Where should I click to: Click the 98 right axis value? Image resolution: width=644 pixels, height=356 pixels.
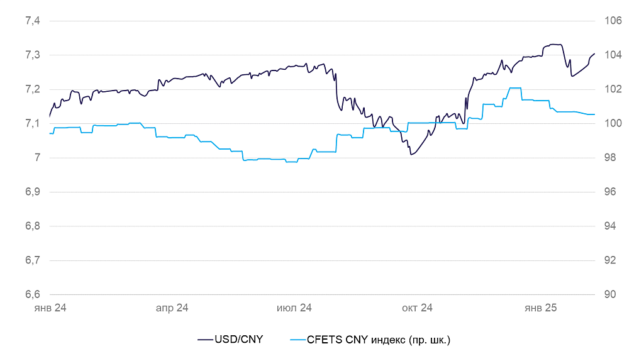pyautogui.click(x=610, y=158)
